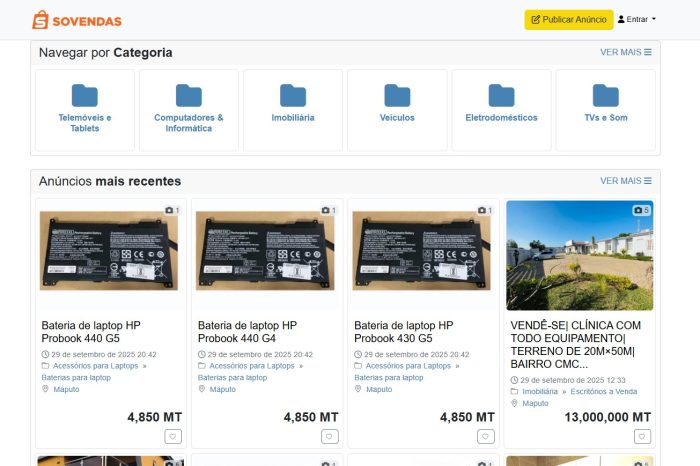Screen dimensions: 700x466
Task: Filter by Maputo on the Probook 440 G5 card
Action: pos(66,389)
